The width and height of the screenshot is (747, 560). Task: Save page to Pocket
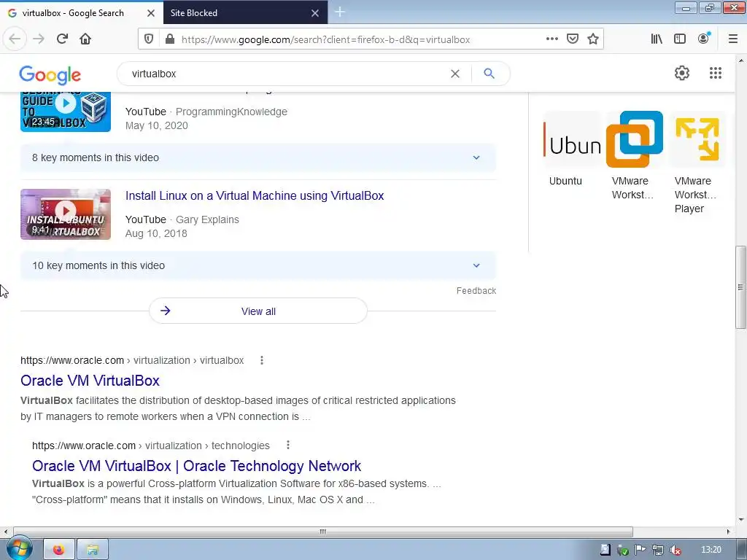point(573,39)
